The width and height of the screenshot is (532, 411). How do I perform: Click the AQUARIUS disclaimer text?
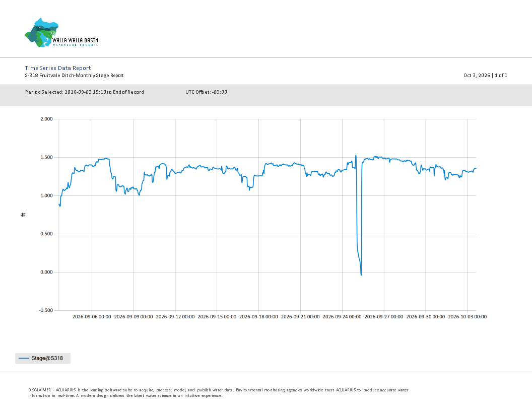coord(218,393)
